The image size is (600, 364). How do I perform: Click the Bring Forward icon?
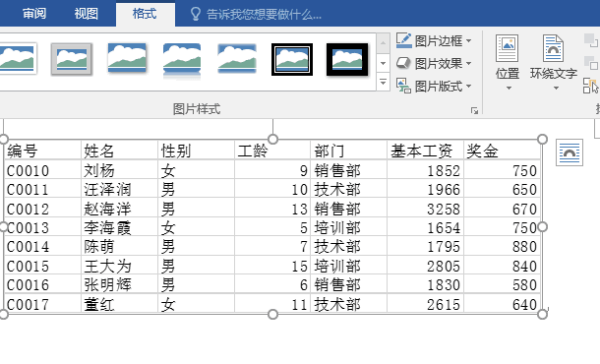[591, 40]
